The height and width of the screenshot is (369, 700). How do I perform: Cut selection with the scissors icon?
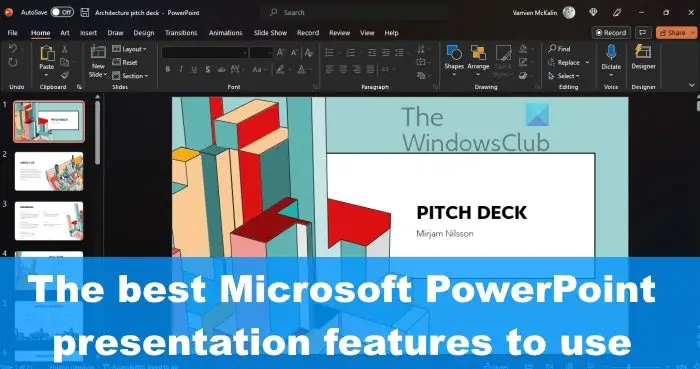coord(65,49)
